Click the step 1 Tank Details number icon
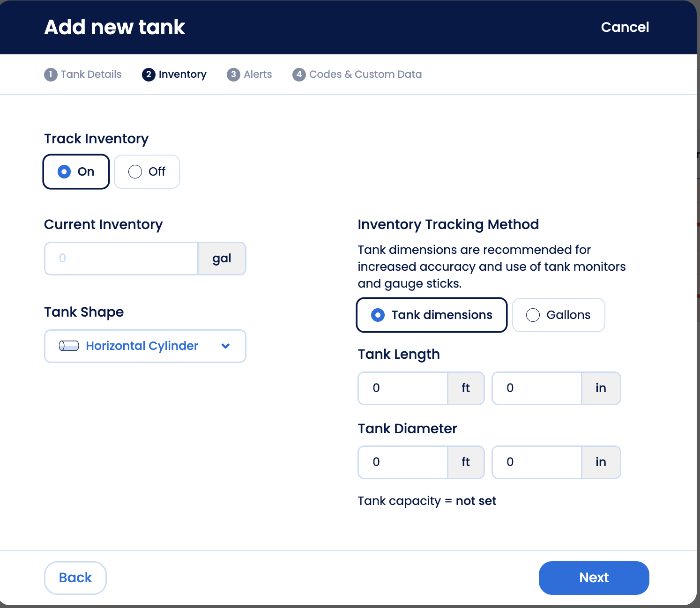 51,74
